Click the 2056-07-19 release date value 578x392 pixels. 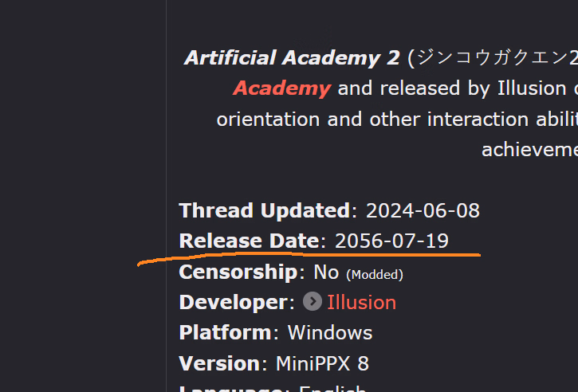[391, 241]
